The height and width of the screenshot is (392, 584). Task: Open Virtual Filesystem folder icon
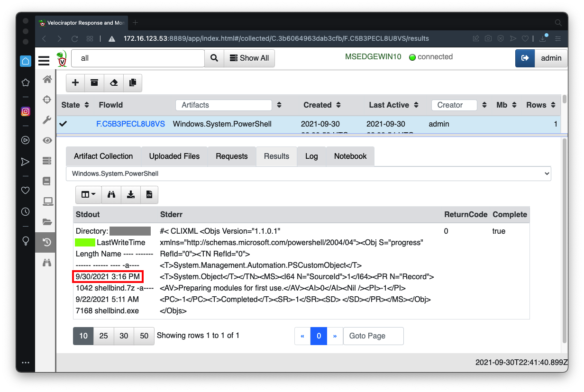click(x=47, y=222)
